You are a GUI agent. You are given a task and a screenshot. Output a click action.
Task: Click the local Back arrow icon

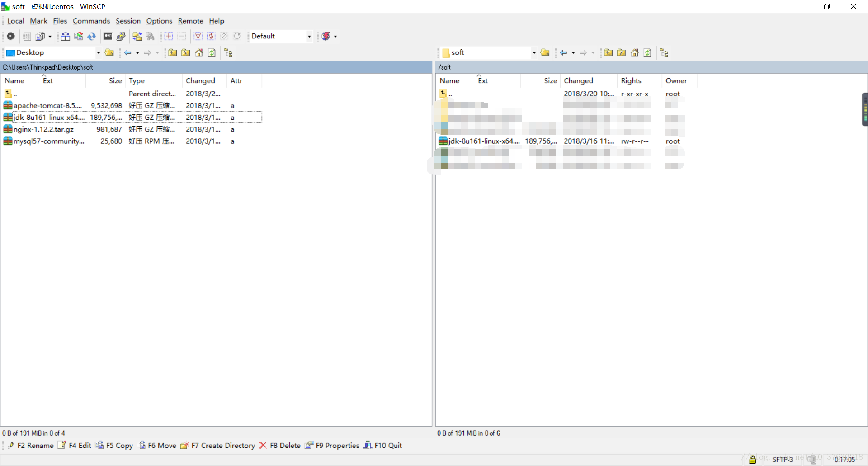pyautogui.click(x=128, y=53)
